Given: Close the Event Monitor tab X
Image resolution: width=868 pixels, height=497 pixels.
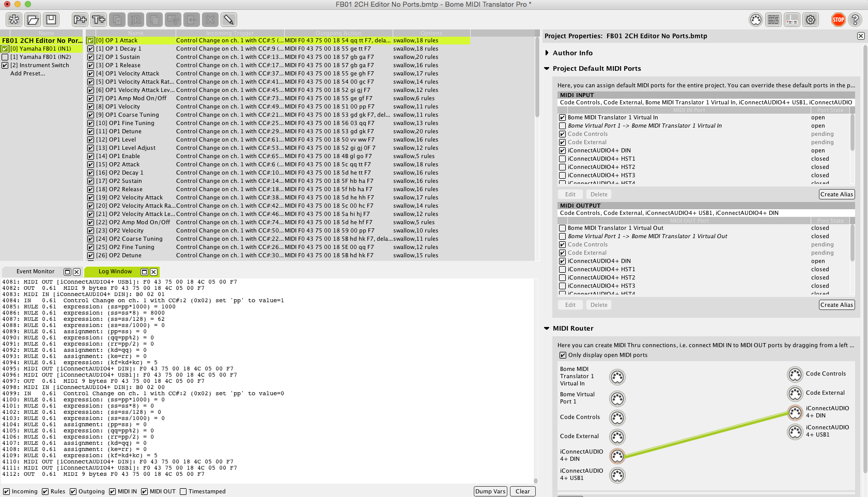Looking at the screenshot, I should 76,272.
